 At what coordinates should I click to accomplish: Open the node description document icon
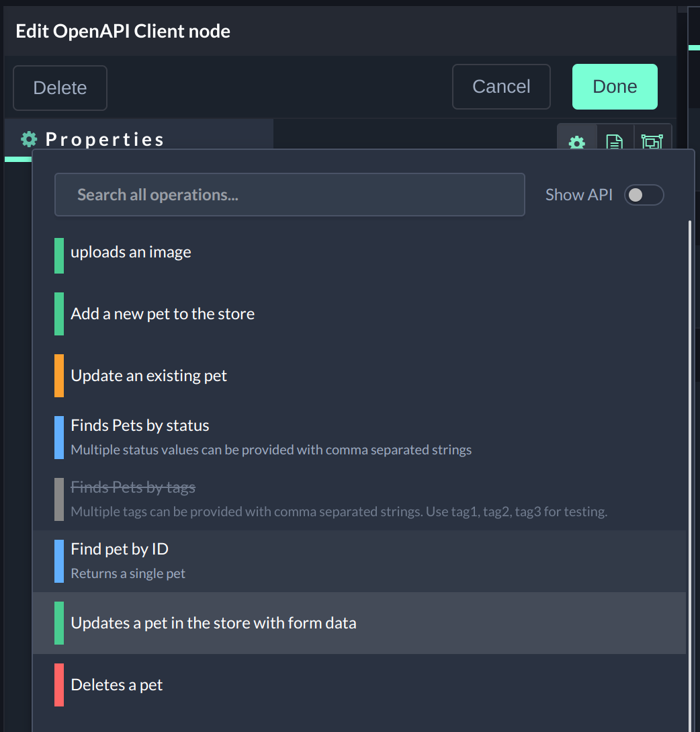coord(615,141)
